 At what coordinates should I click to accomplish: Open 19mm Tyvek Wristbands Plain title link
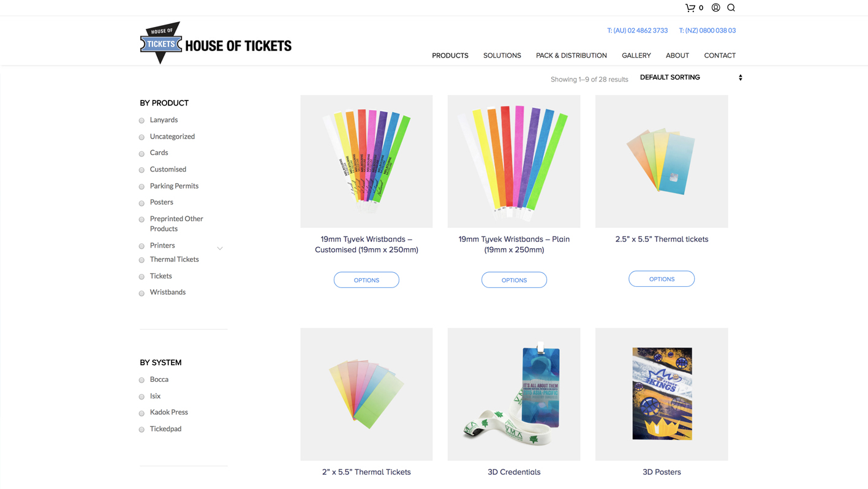point(514,245)
